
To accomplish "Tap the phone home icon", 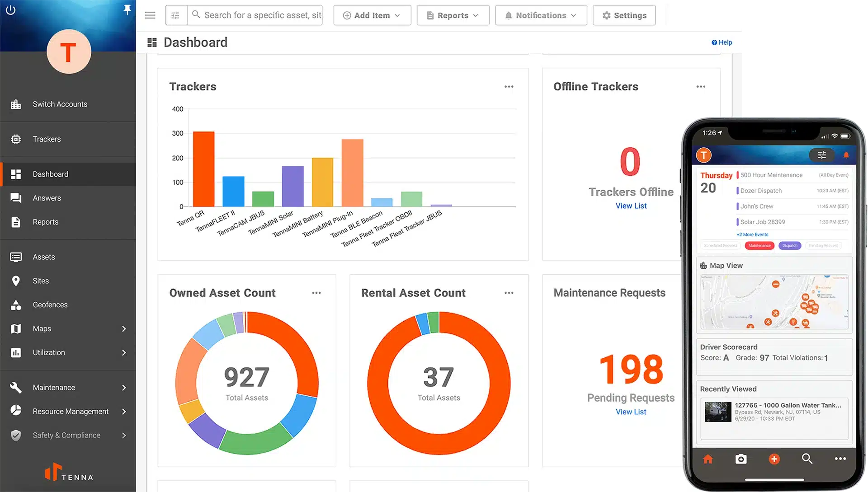I will (x=708, y=459).
